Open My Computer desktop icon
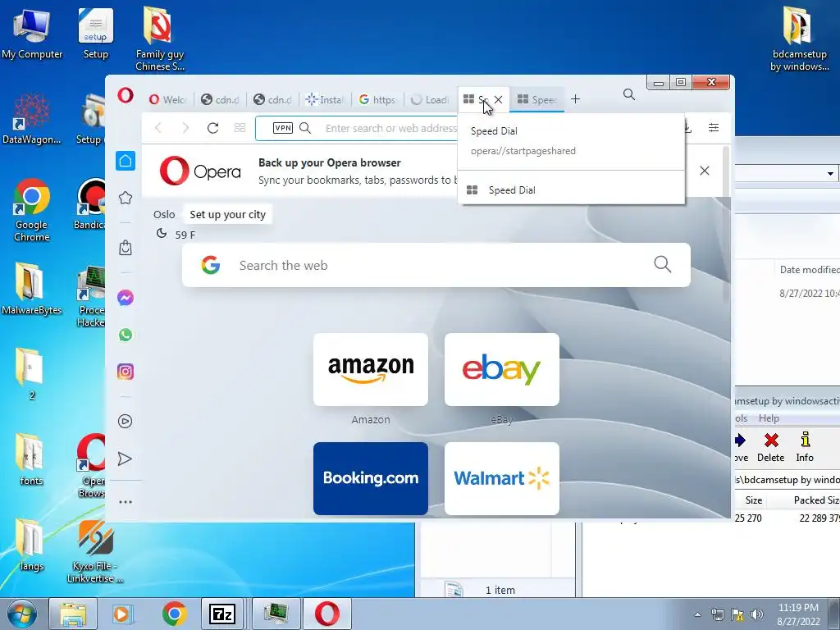 (x=32, y=34)
